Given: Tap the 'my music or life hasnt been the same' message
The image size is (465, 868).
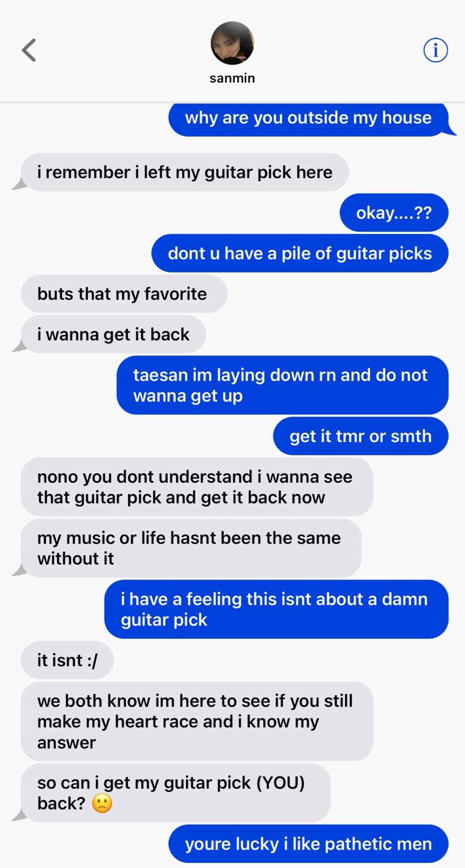Looking at the screenshot, I should (x=191, y=548).
